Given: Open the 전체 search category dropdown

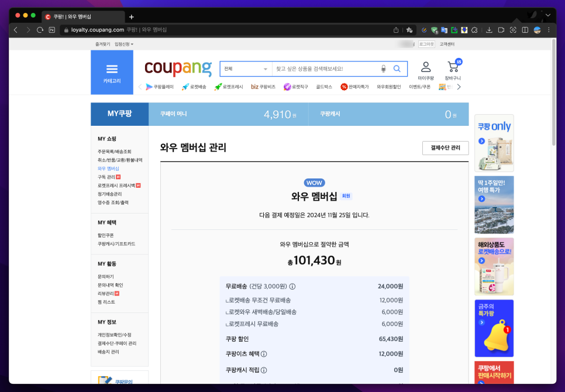Looking at the screenshot, I should pyautogui.click(x=246, y=69).
